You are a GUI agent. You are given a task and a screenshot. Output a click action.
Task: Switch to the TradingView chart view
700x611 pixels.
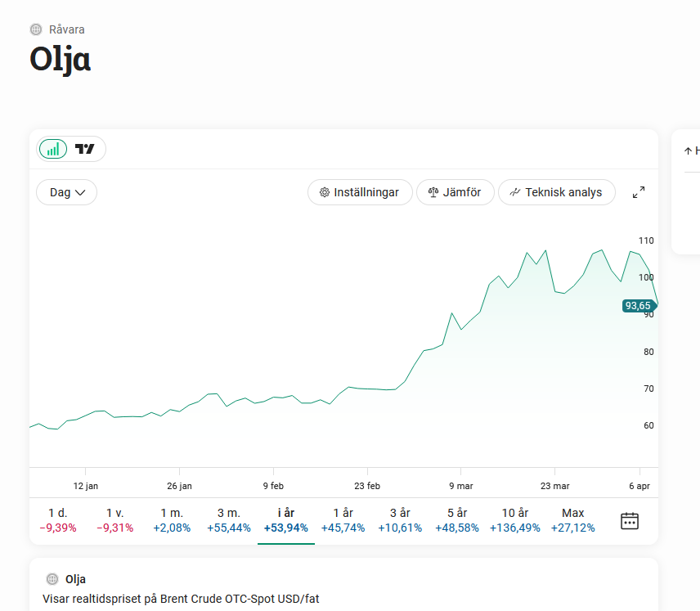tap(85, 149)
